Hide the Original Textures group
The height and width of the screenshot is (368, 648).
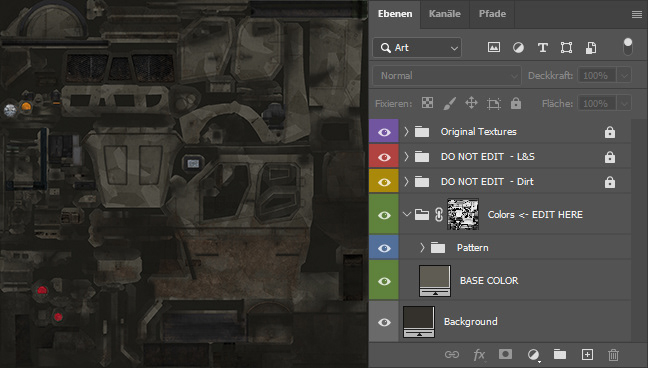click(384, 132)
